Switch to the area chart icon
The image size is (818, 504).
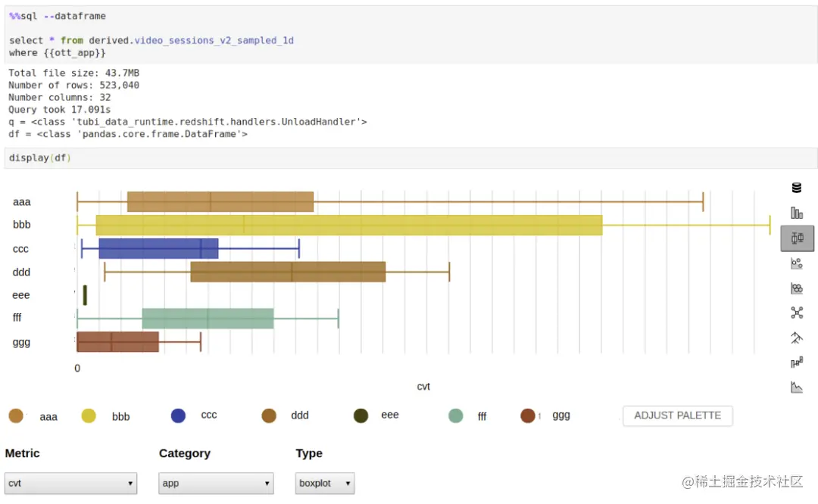(x=797, y=387)
